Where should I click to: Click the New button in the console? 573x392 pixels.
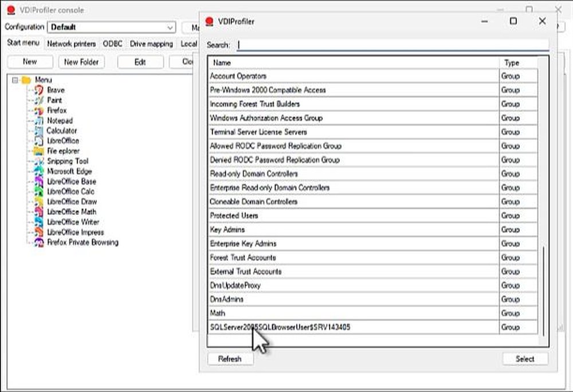coord(30,62)
